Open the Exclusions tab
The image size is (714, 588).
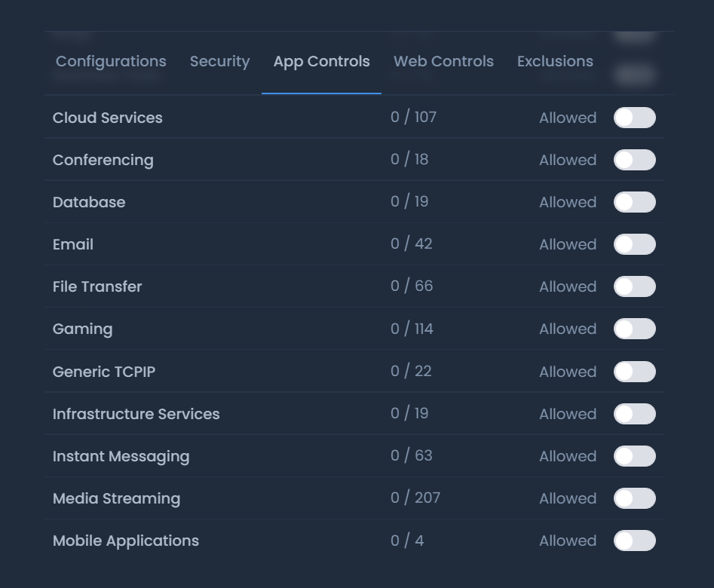click(x=555, y=61)
